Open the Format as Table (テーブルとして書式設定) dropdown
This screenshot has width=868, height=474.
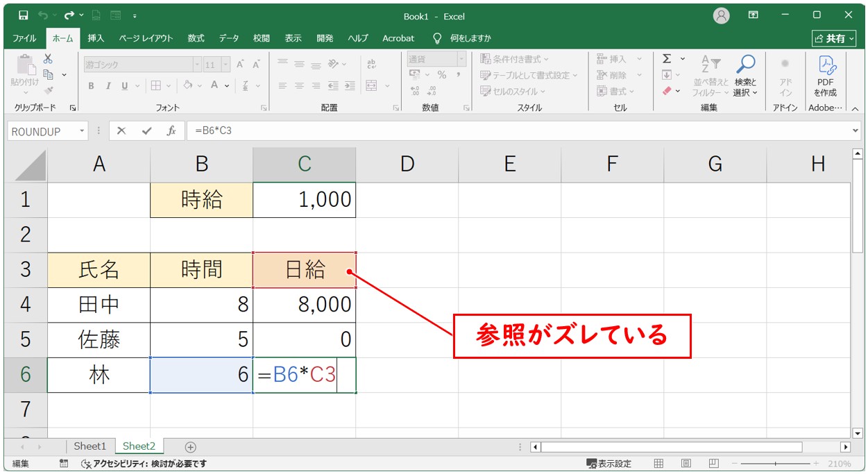pyautogui.click(x=529, y=75)
